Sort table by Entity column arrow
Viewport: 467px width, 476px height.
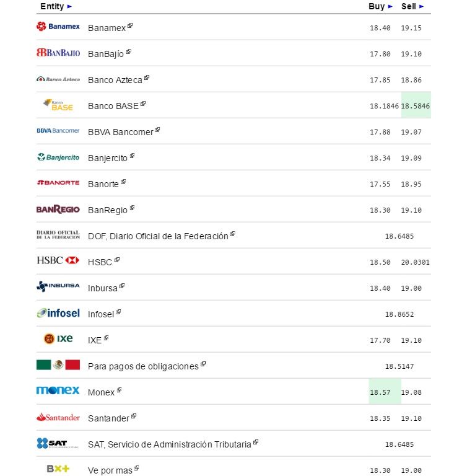point(69,6)
